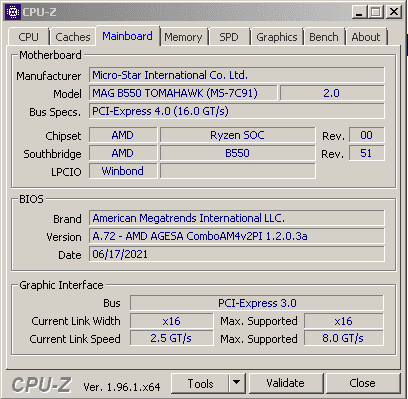Show the About tab
Screen dimensions: 408x399
[x=366, y=37]
